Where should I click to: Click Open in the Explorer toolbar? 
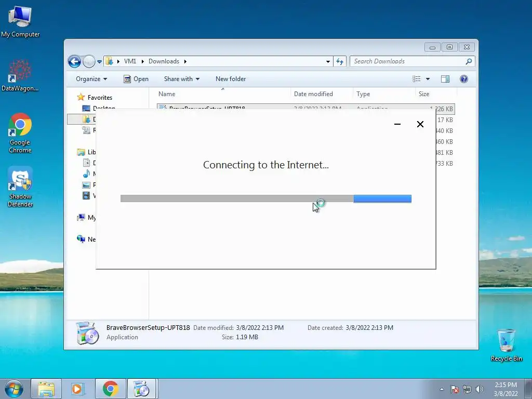click(136, 79)
